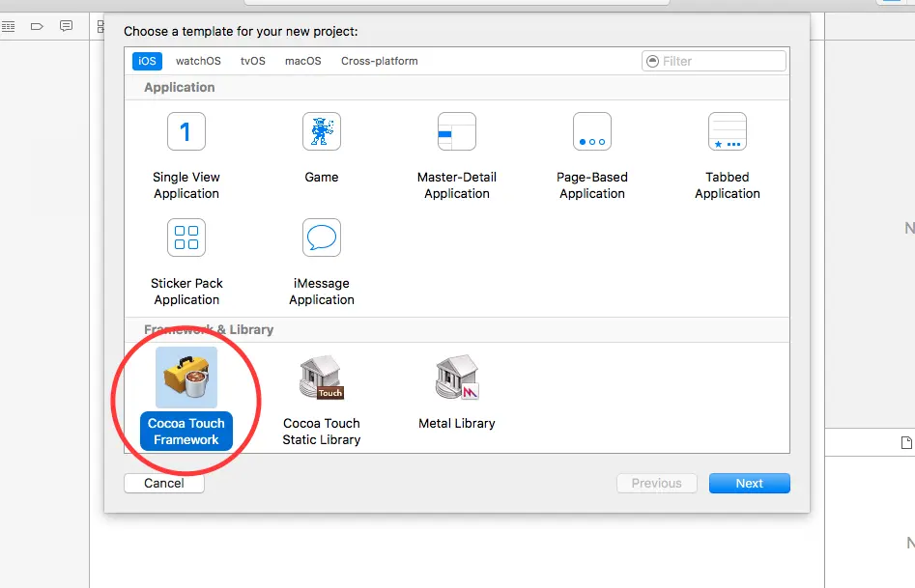Select Master-Detail Application template icon

point(457,131)
